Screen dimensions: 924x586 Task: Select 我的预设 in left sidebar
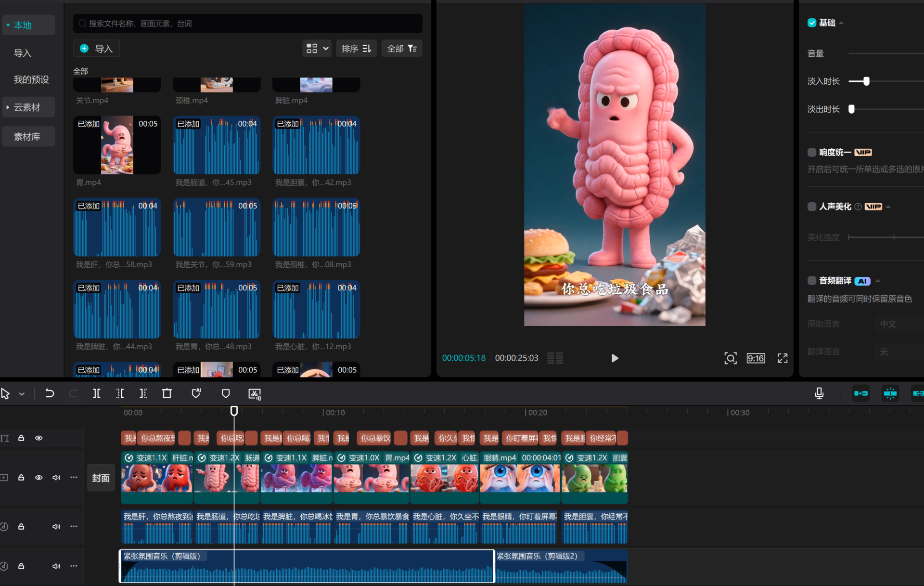[x=31, y=79]
